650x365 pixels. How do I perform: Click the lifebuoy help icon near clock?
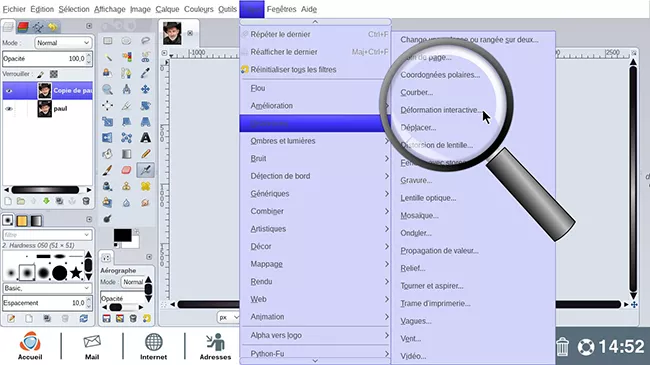586,347
